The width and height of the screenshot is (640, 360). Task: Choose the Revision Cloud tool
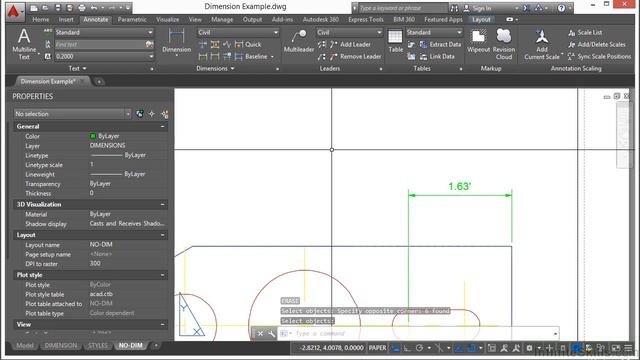[x=504, y=44]
